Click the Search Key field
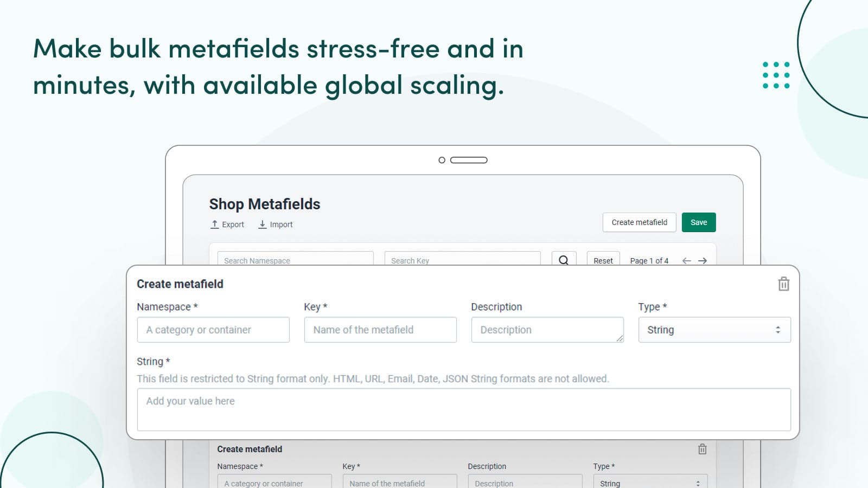This screenshot has height=488, width=868. click(x=462, y=260)
